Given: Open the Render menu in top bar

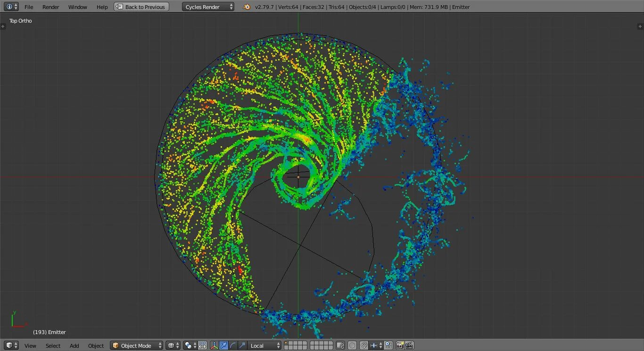Looking at the screenshot, I should coord(50,7).
